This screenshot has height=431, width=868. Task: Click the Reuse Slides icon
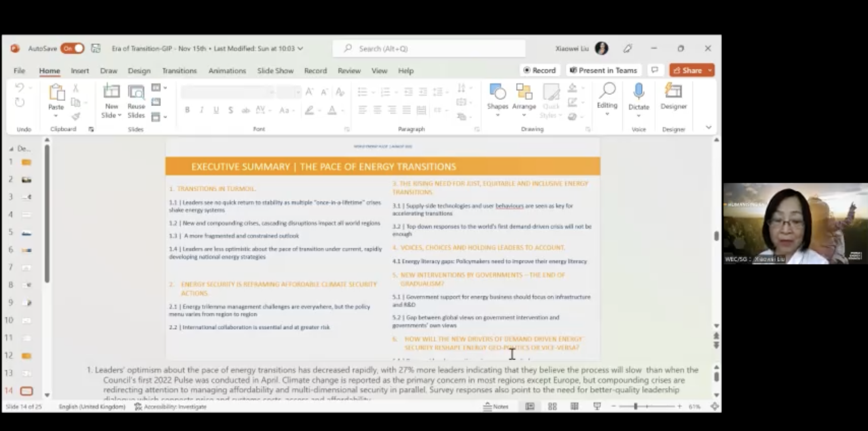click(136, 92)
